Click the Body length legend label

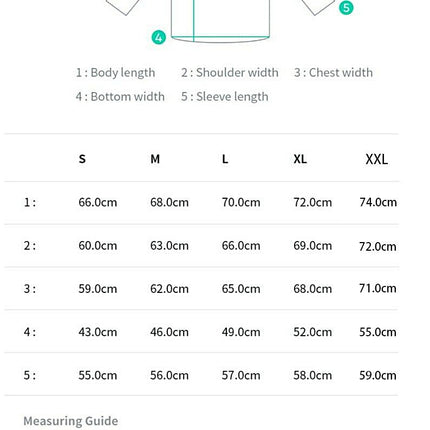pyautogui.click(x=115, y=73)
